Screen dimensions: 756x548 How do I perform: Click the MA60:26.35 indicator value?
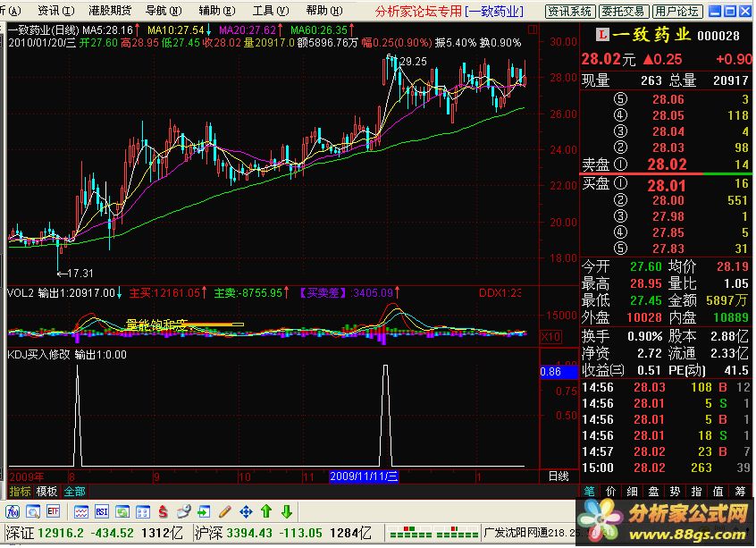pyautogui.click(x=319, y=30)
